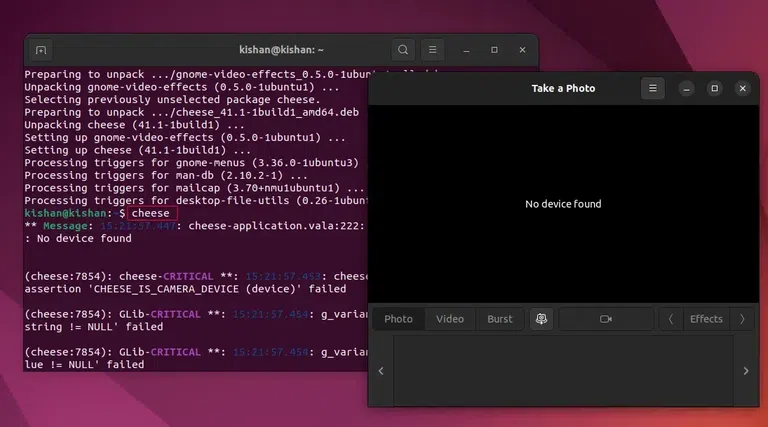
Task: Open the Effects selector
Action: [x=706, y=319]
